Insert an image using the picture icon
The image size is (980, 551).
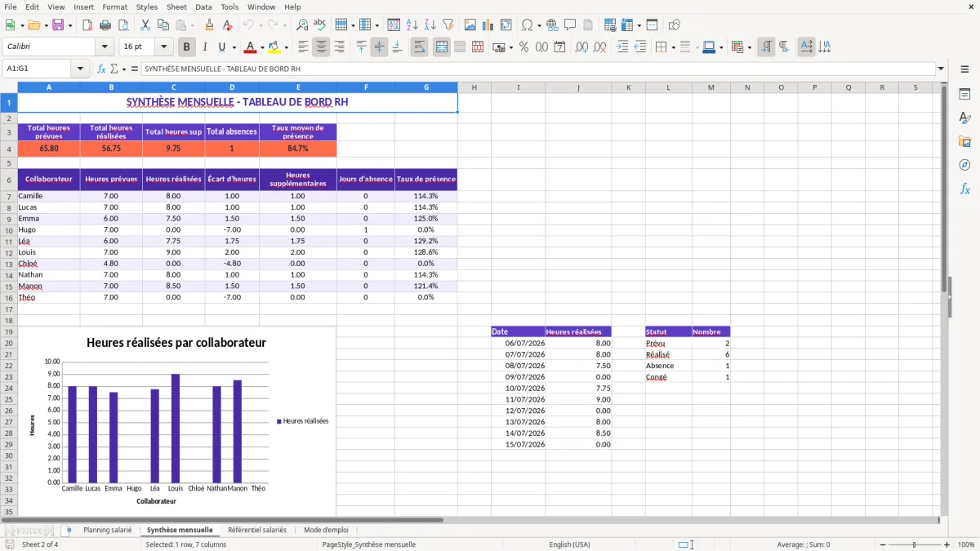(x=470, y=25)
